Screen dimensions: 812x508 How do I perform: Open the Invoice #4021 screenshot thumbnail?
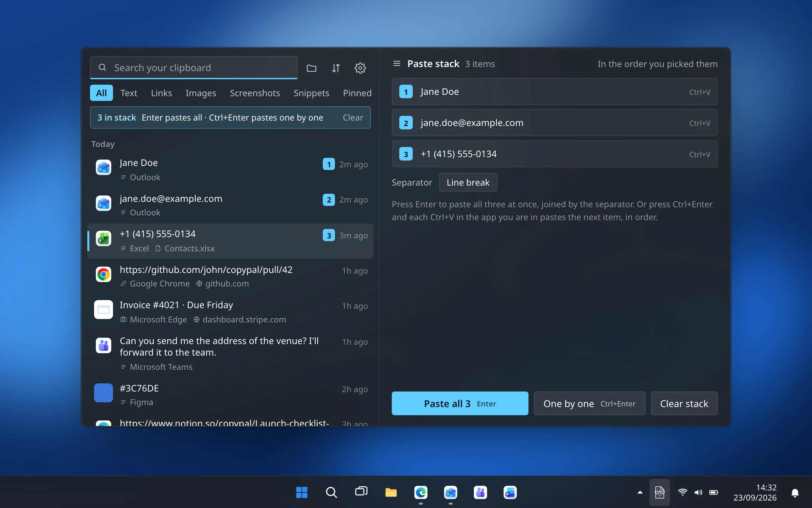pyautogui.click(x=104, y=310)
